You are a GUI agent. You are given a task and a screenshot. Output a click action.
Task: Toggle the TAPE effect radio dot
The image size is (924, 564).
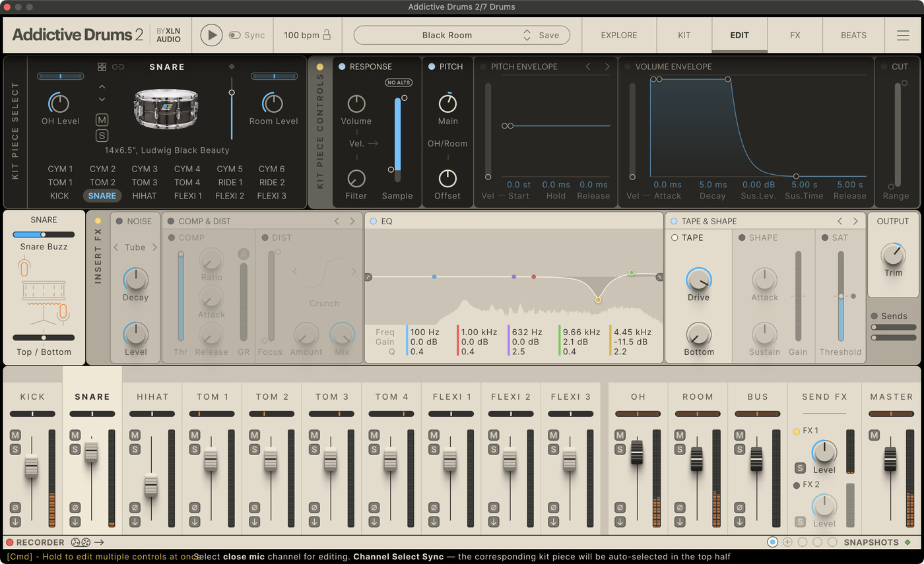tap(675, 237)
